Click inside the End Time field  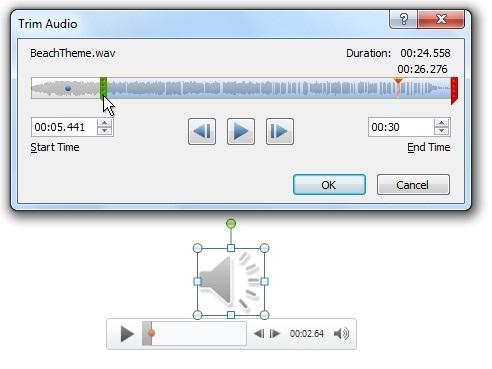click(401, 127)
